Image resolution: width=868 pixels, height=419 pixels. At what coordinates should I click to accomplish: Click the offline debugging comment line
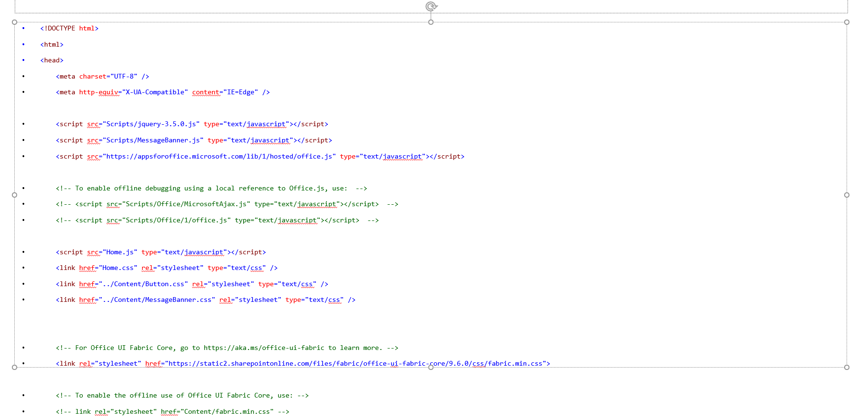pos(211,189)
